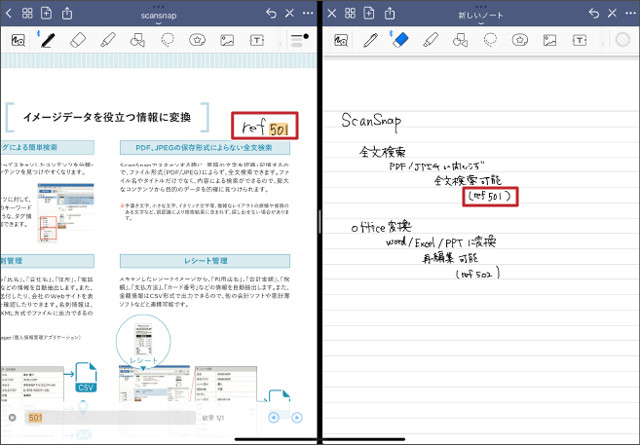Open thumbnails grid view in left pane

point(28,13)
